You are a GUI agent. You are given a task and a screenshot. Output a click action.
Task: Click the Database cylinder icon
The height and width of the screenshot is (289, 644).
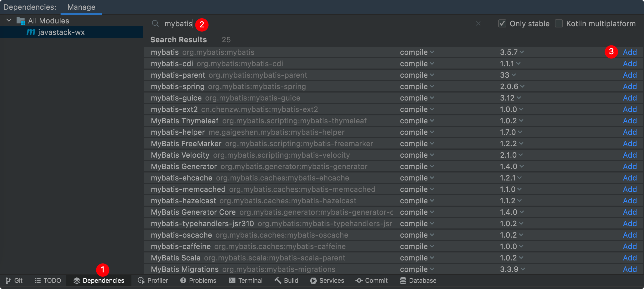click(x=403, y=281)
